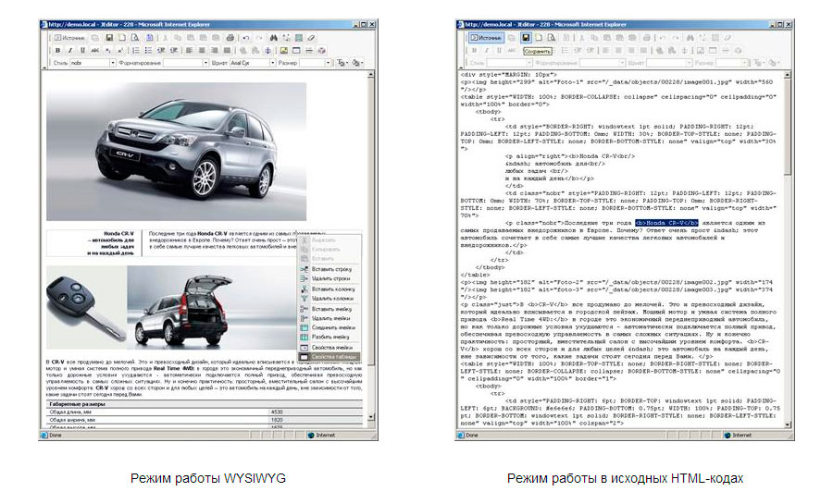
Task: Toggle ABC strikethrough in WYSIWYG window
Action: click(95, 50)
